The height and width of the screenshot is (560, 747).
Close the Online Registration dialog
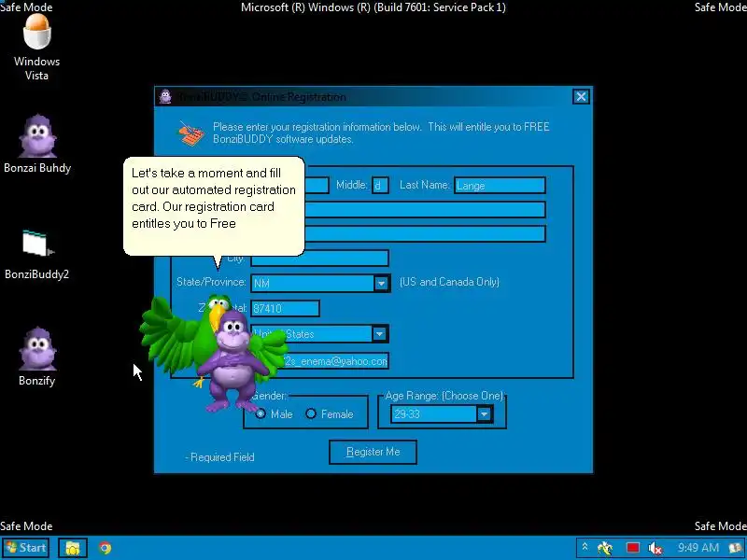[x=581, y=97]
